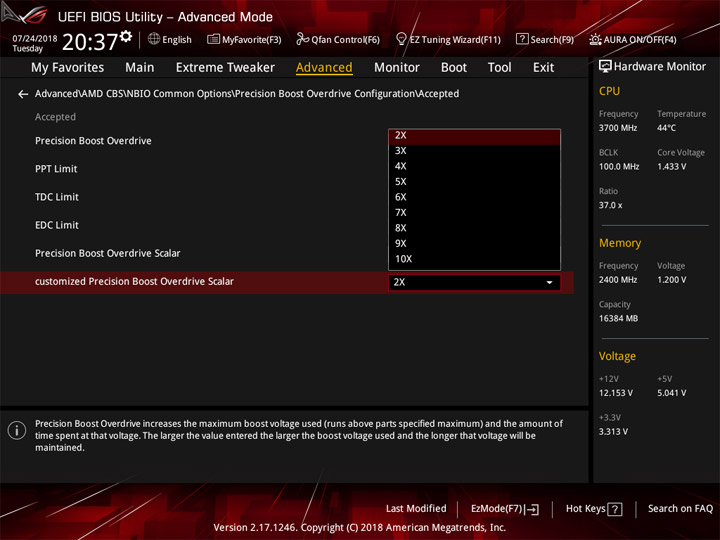Open the Tool tab

coord(499,68)
